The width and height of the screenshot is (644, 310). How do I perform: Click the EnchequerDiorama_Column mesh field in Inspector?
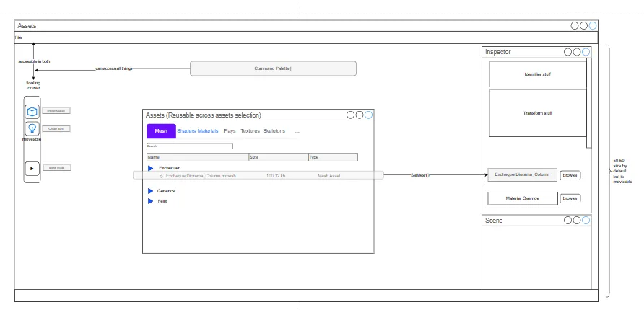pyautogui.click(x=523, y=174)
